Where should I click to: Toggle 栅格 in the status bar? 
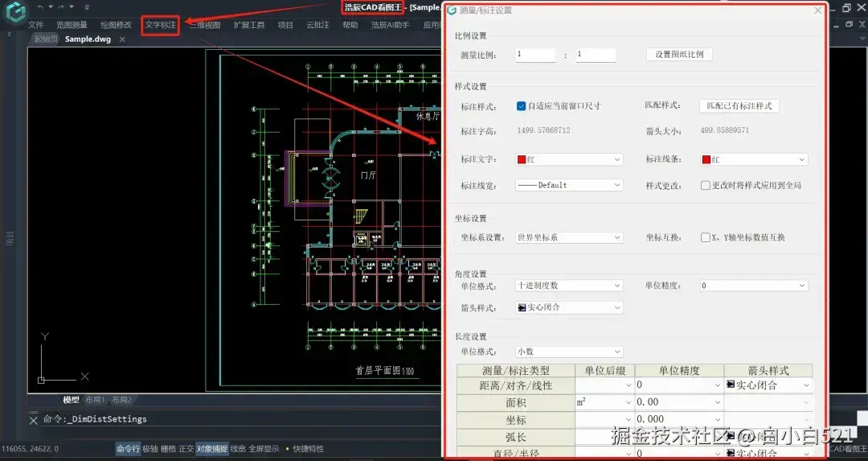pos(168,449)
